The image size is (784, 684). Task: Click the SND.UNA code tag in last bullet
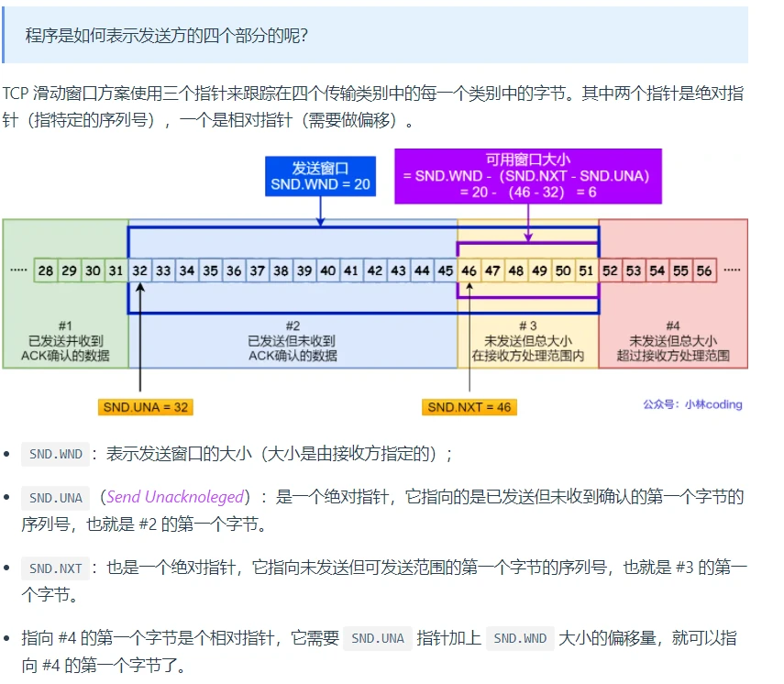click(377, 639)
